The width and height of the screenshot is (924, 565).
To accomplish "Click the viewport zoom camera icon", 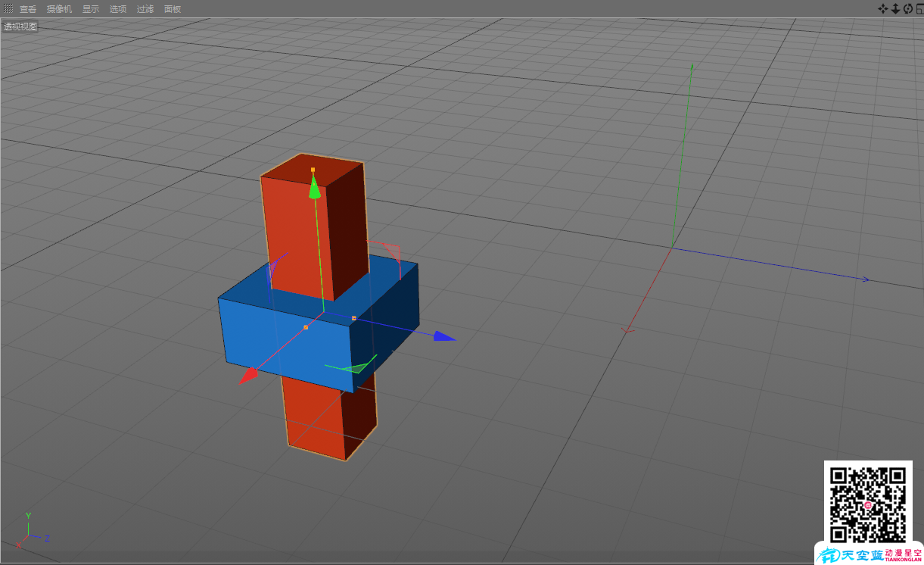I will 895,8.
